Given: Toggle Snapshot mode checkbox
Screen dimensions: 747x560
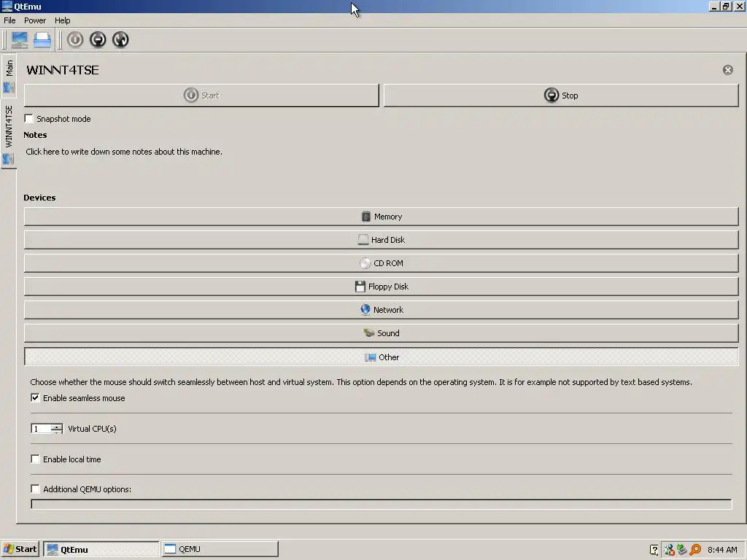Looking at the screenshot, I should (x=29, y=119).
